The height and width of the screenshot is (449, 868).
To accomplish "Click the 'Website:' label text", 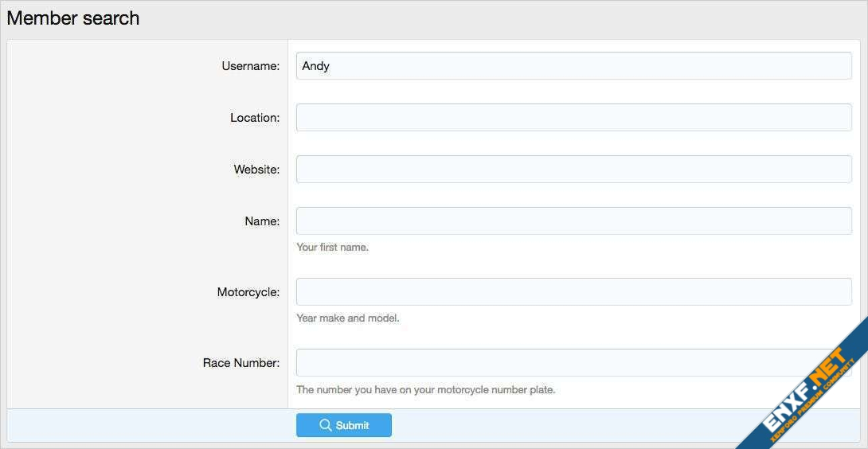I will tap(256, 170).
